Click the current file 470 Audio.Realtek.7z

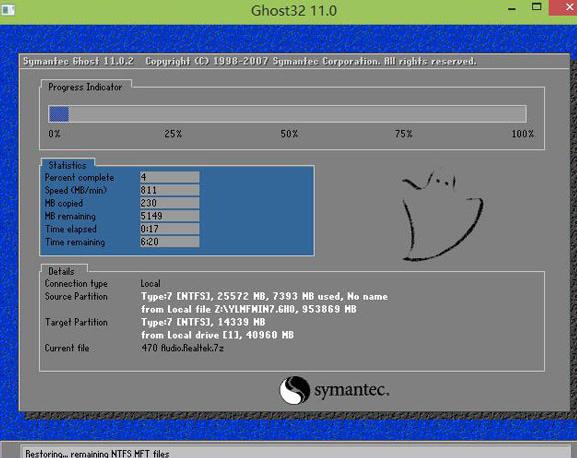pyautogui.click(x=183, y=348)
